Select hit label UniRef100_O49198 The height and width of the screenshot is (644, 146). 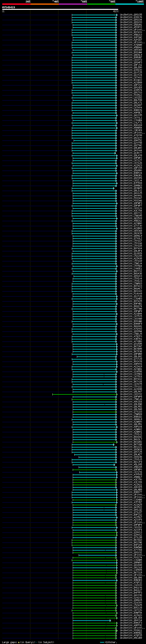tap(131, 457)
